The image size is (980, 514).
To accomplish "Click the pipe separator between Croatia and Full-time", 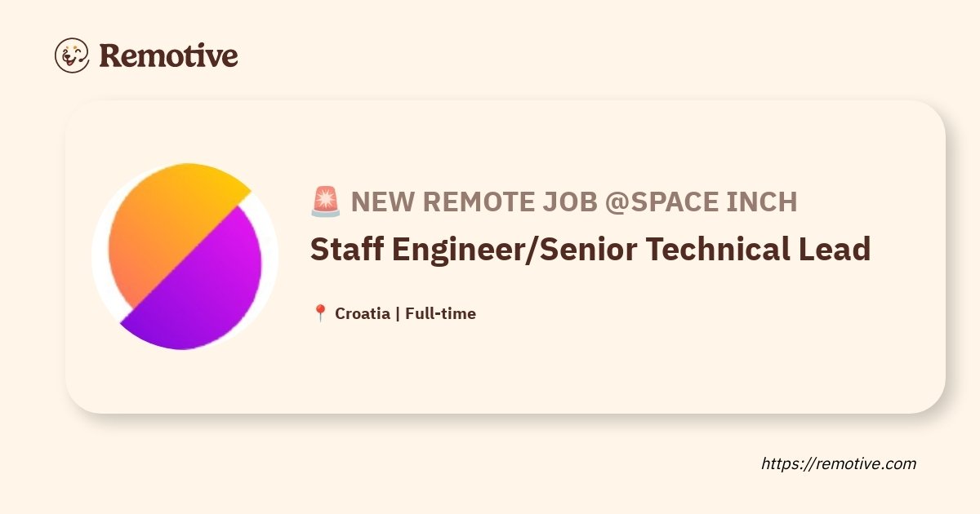I will (398, 313).
